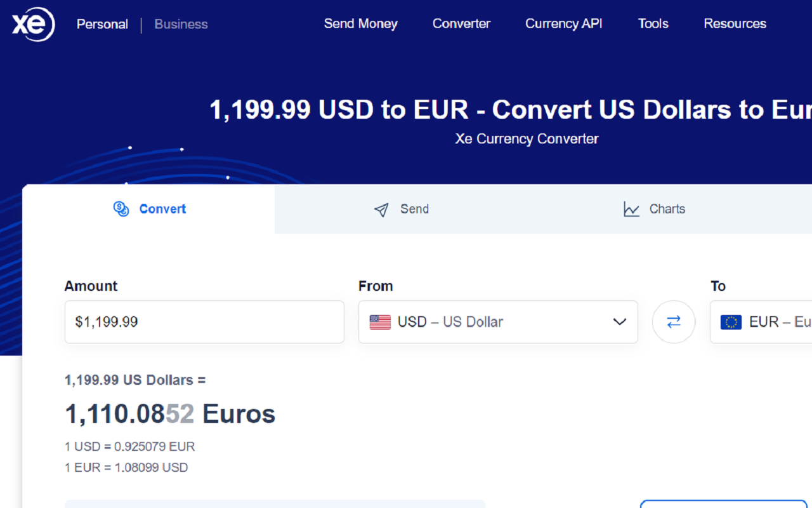The image size is (812, 508).
Task: Switch to the Business site link
Action: [x=181, y=24]
